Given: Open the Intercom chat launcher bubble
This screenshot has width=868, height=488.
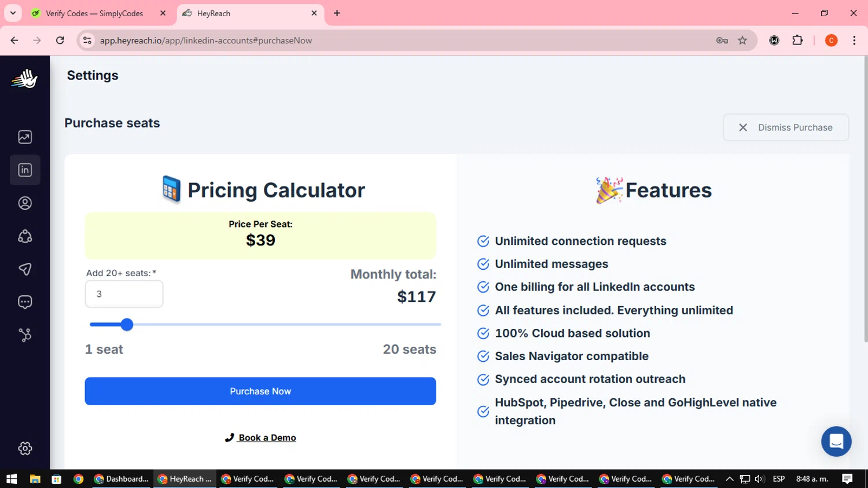Looking at the screenshot, I should [836, 441].
